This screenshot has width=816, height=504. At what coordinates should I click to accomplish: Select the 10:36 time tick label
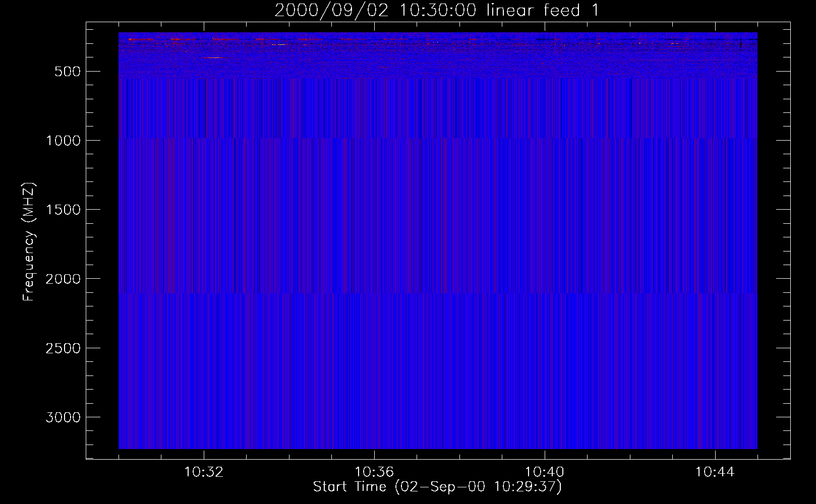coord(374,472)
